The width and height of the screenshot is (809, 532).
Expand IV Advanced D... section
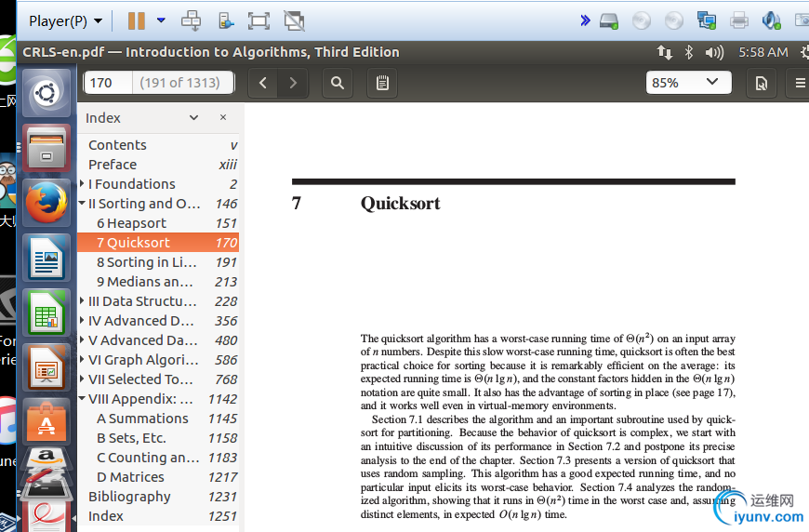click(x=82, y=321)
